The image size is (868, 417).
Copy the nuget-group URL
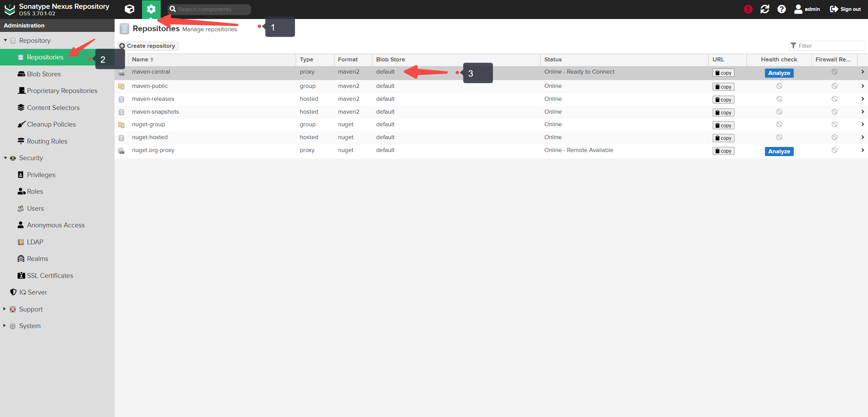(x=723, y=125)
